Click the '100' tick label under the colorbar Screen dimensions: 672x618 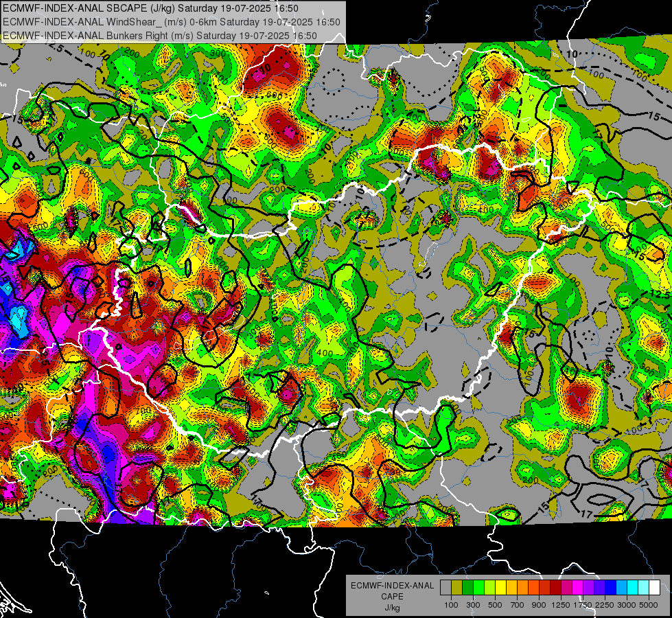pos(451,605)
